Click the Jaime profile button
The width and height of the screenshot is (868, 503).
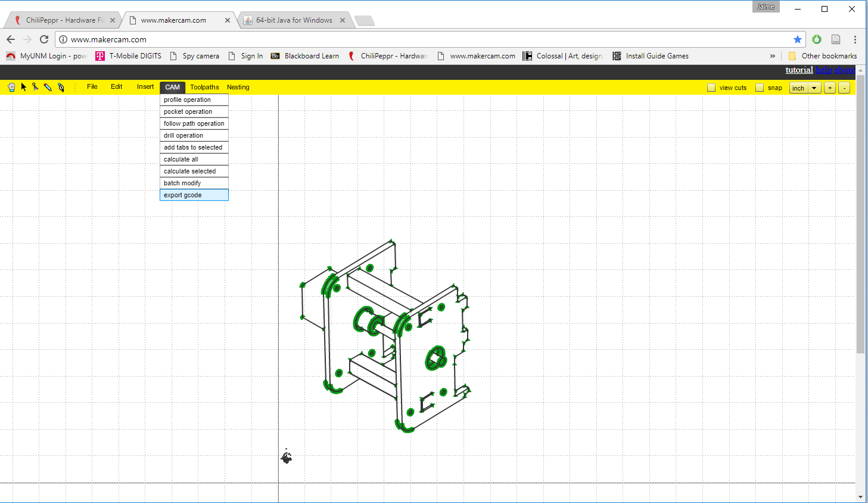pos(766,7)
